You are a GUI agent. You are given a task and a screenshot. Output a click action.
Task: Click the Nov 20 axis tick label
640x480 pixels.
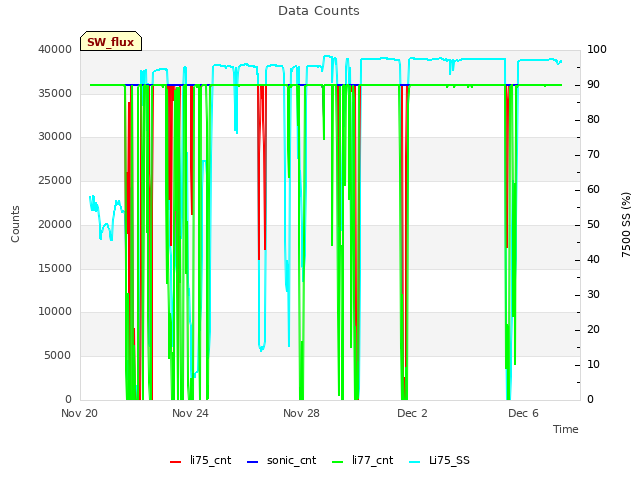tap(80, 413)
